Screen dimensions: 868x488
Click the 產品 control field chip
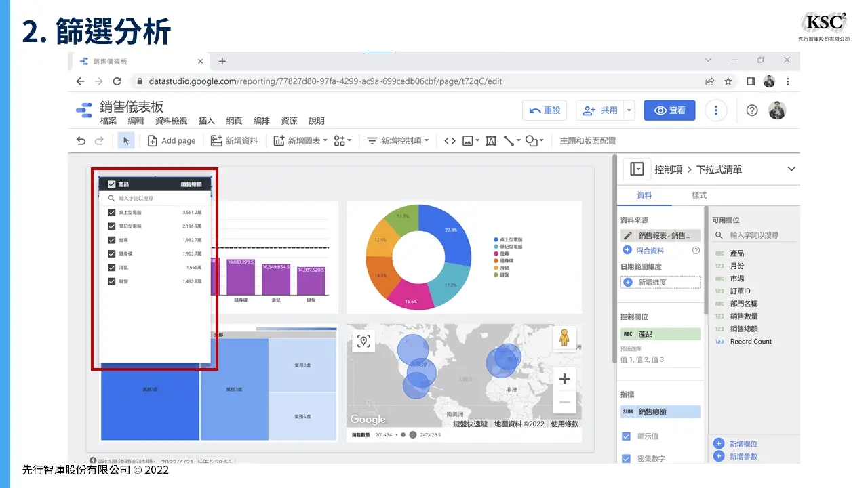(x=660, y=334)
